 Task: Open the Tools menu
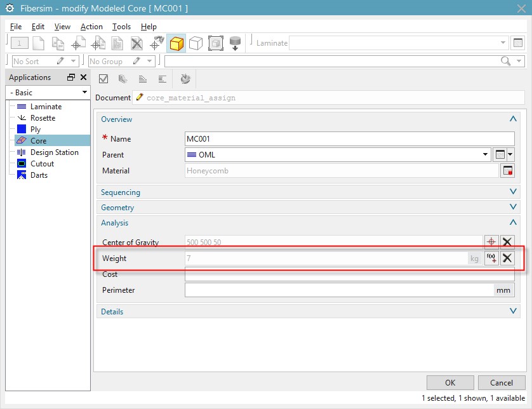pos(121,27)
